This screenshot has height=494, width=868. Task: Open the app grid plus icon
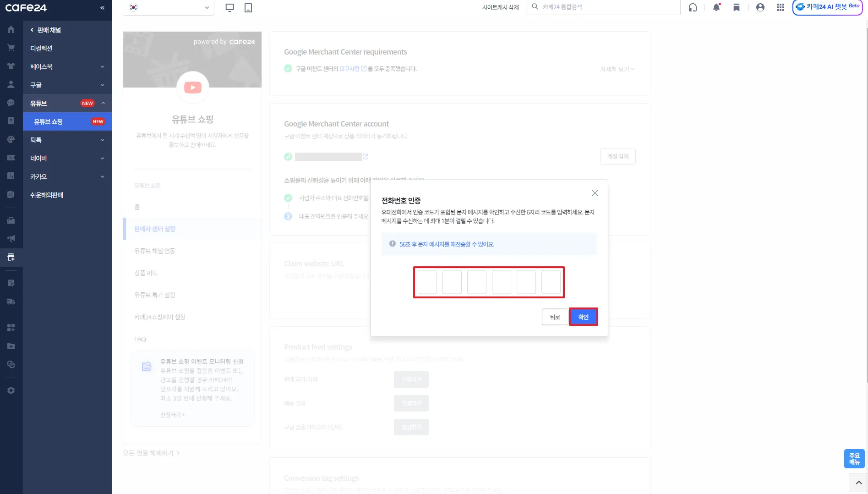(x=11, y=328)
